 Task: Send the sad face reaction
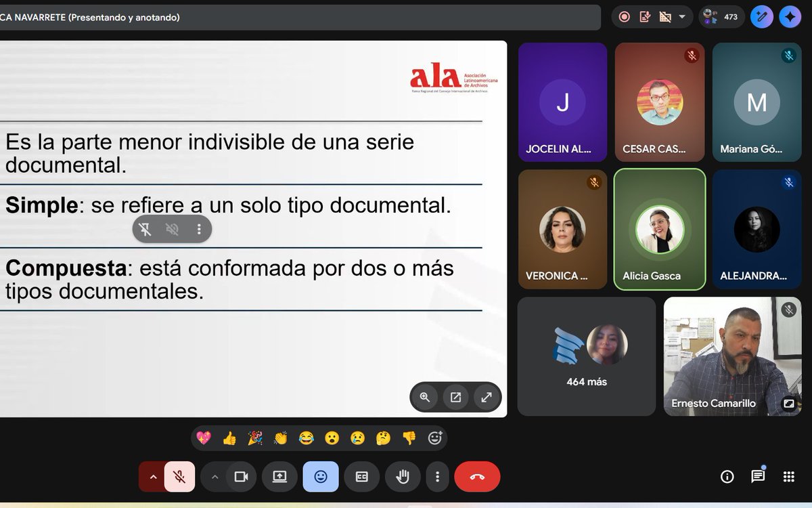pyautogui.click(x=357, y=438)
